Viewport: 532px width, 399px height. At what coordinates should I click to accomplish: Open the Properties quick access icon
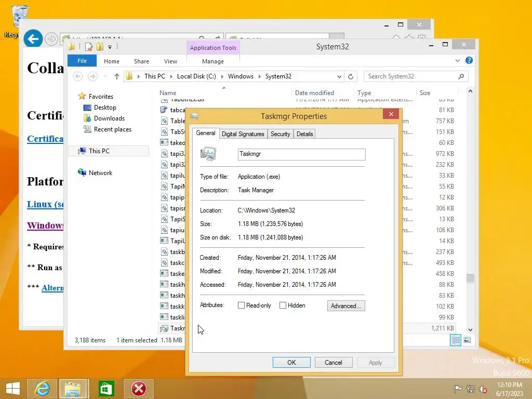[89, 47]
